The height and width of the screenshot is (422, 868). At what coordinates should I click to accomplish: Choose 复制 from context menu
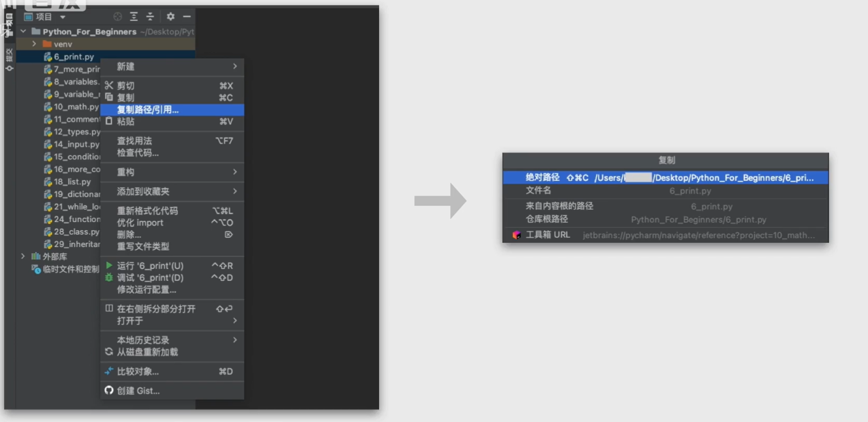(172, 97)
